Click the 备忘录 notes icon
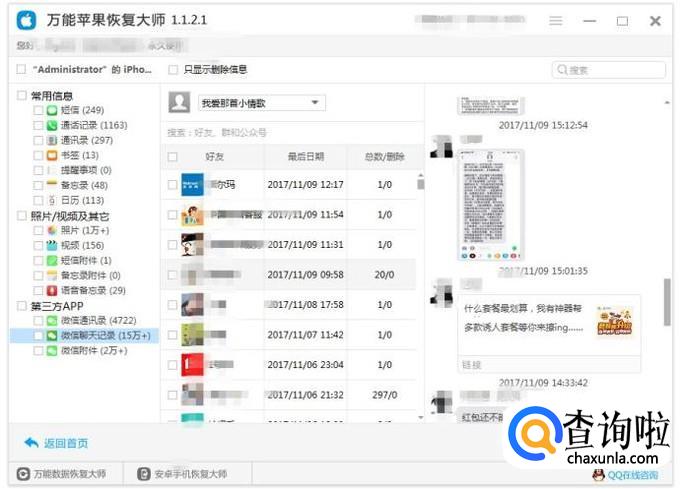 click(52, 185)
